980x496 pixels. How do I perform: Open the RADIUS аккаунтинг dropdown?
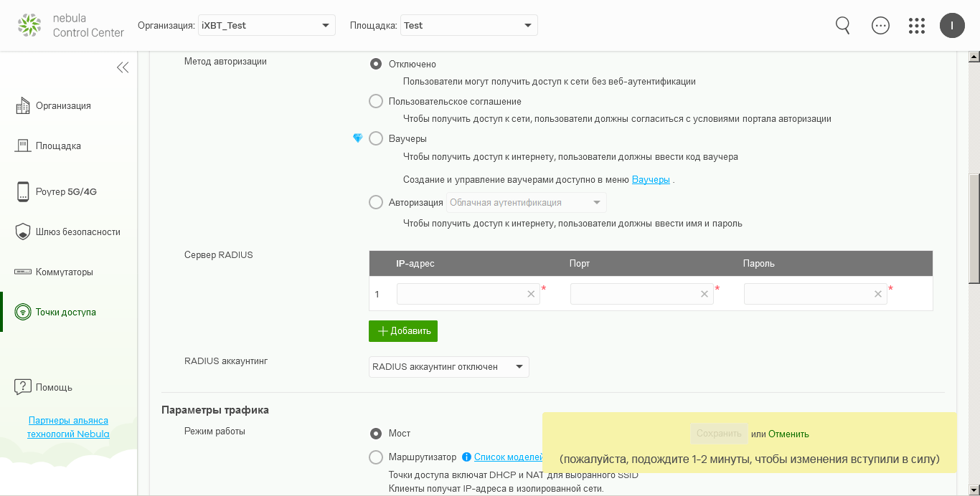coord(448,367)
